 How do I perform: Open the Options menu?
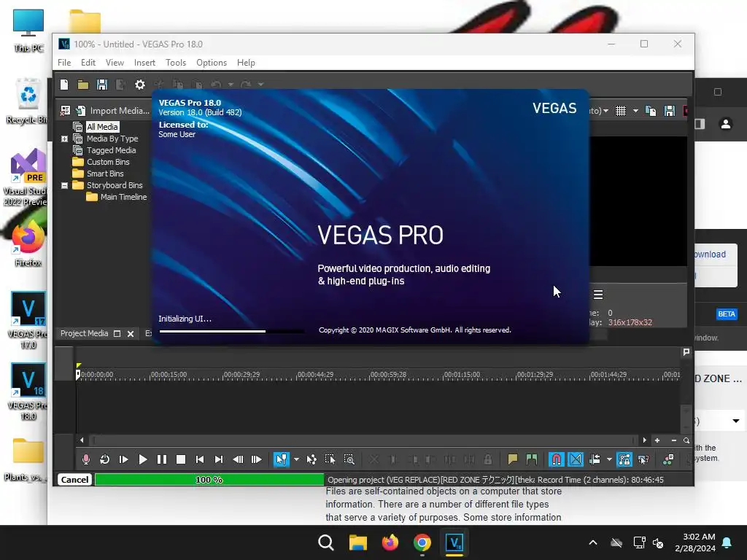tap(212, 63)
